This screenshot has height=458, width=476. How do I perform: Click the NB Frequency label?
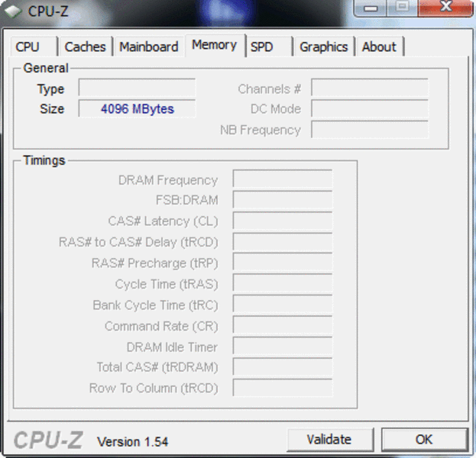[261, 130]
